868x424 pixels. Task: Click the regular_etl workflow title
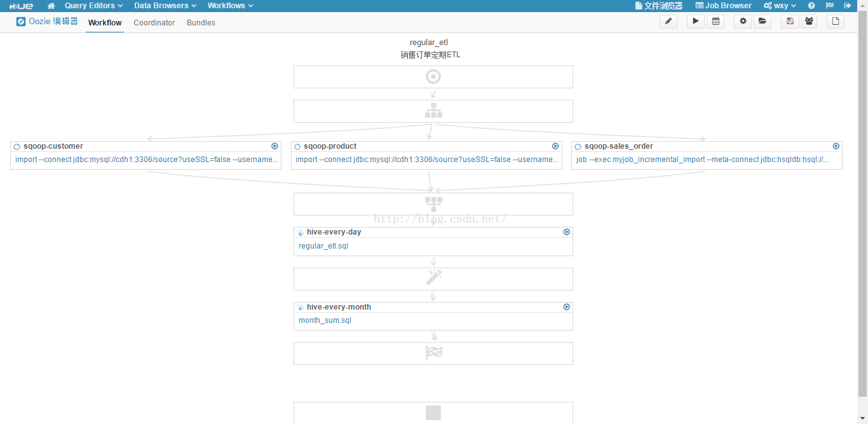tap(429, 43)
